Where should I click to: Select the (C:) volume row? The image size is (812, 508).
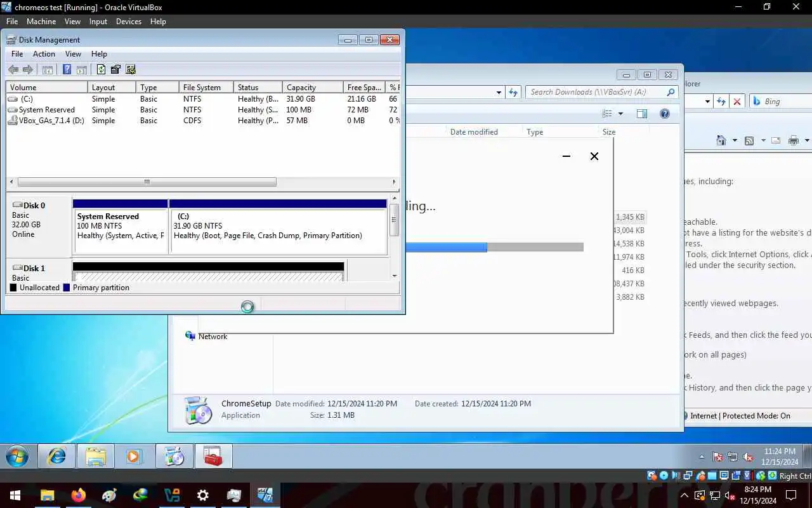point(203,99)
